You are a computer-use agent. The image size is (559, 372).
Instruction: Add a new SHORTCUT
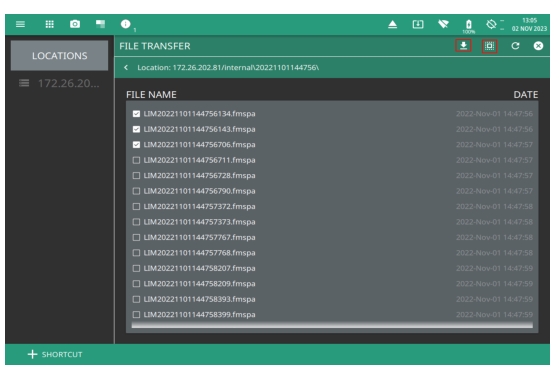click(55, 354)
